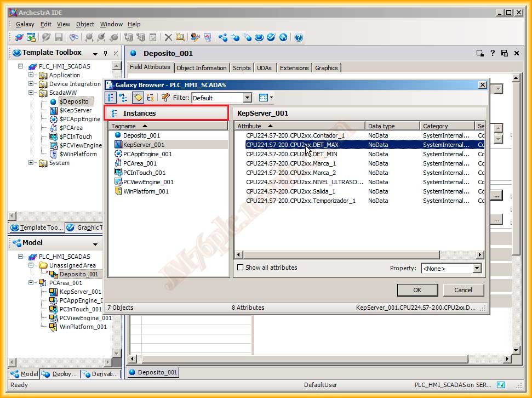This screenshot has width=532, height=398.
Task: Enable the Show all attributes checkbox
Action: (240, 268)
